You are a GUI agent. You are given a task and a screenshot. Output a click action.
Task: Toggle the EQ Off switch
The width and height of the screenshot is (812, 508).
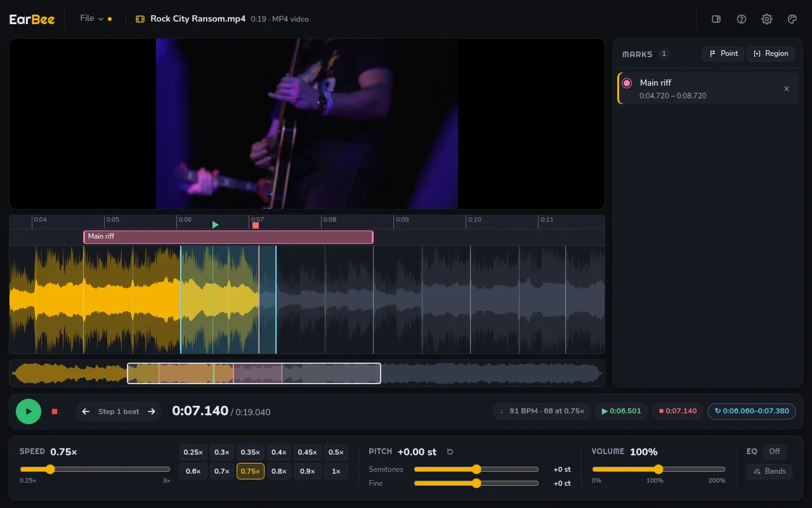point(774,452)
